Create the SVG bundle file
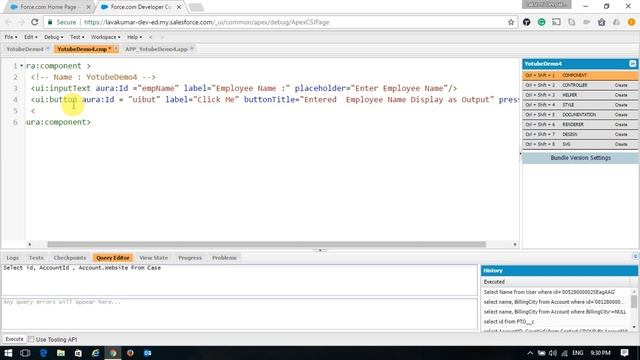The width and height of the screenshot is (640, 360). (x=621, y=144)
